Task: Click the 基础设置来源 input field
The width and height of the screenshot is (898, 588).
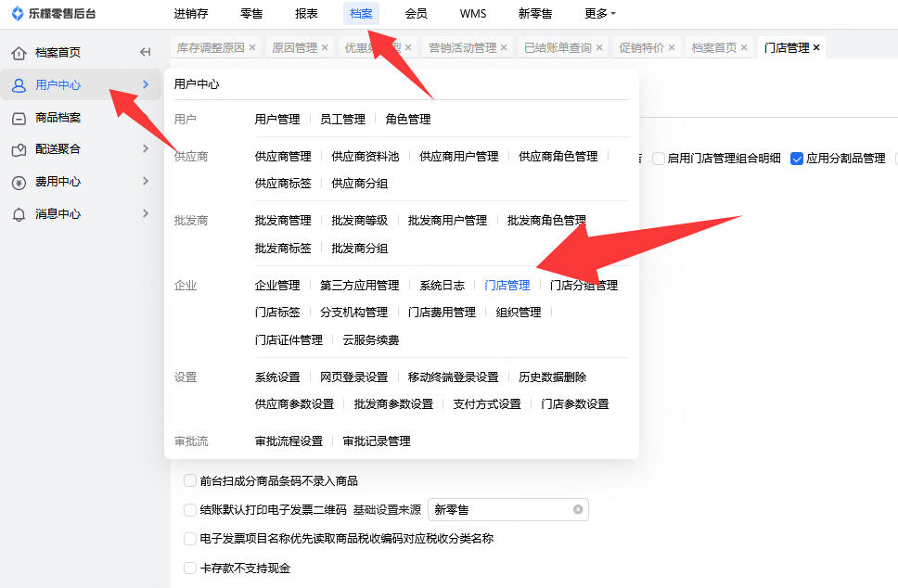Action: pyautogui.click(x=508, y=509)
